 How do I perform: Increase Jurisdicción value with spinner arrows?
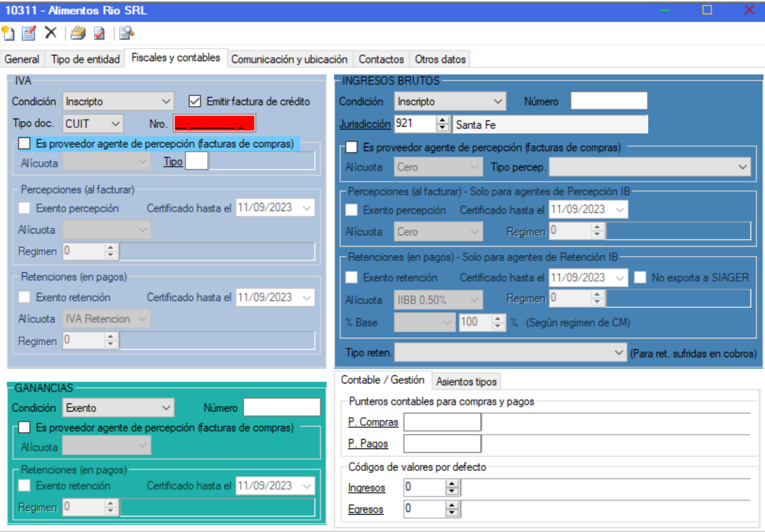[442, 121]
